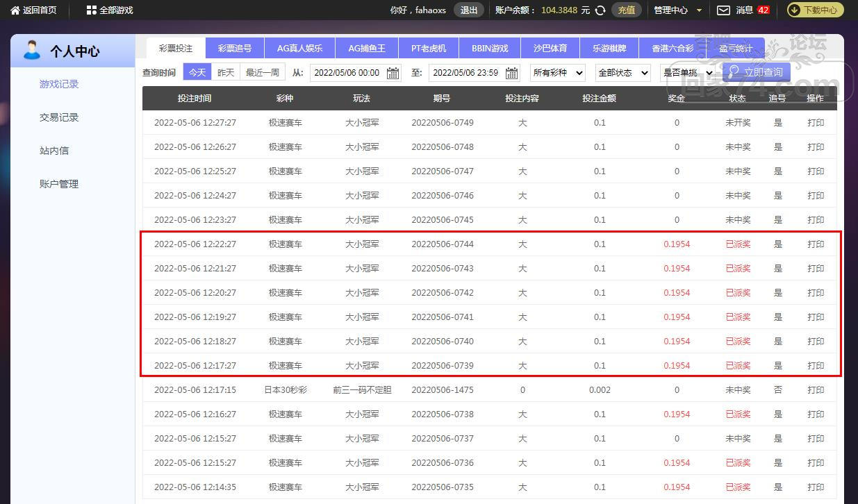Screen dimensions: 858x504
Task: Switch to the 彩票追号 tab
Action: coord(235,49)
